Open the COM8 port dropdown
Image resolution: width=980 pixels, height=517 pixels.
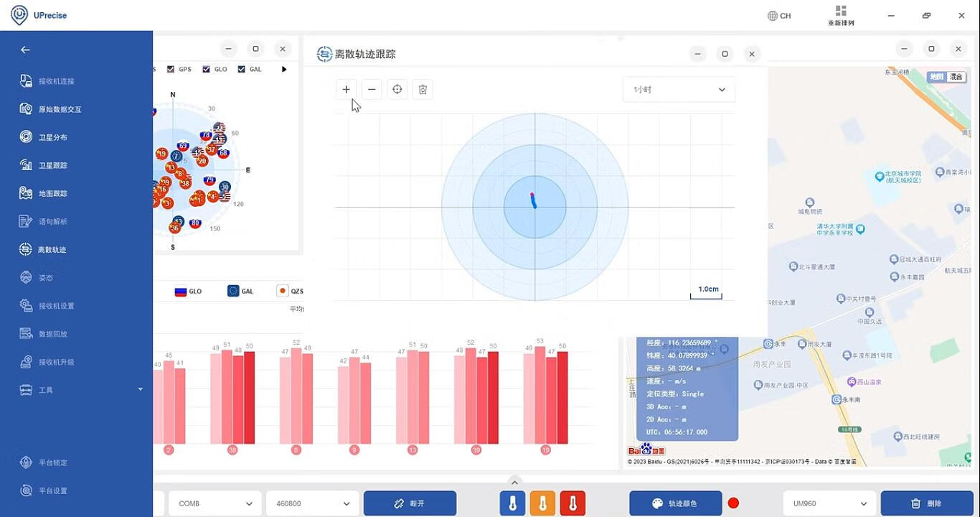[x=214, y=503]
